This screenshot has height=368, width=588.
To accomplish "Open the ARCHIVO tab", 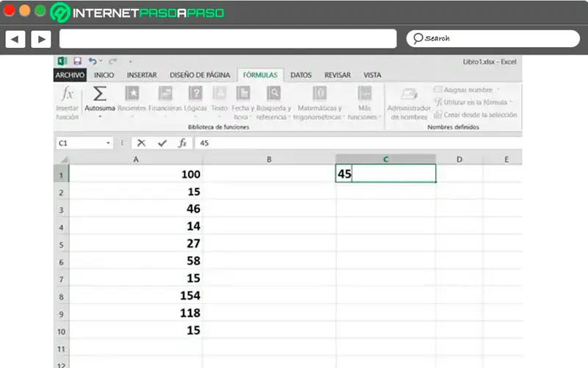I will click(70, 75).
